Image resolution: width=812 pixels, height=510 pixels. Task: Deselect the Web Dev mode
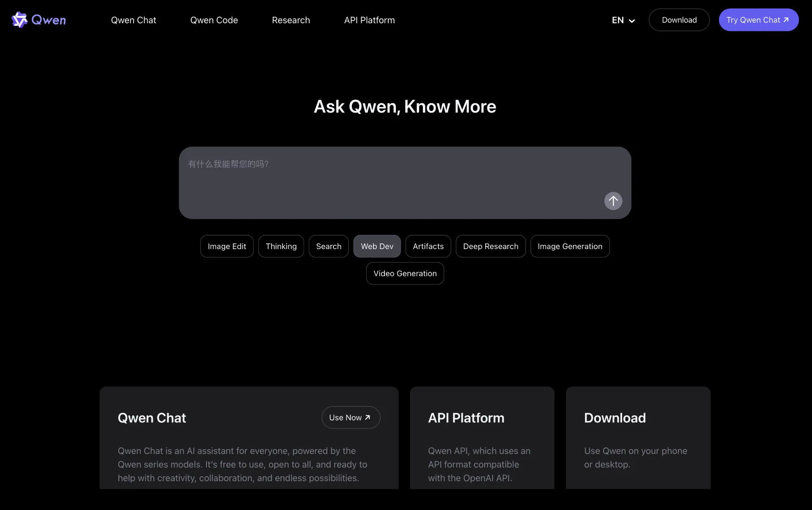coord(377,246)
